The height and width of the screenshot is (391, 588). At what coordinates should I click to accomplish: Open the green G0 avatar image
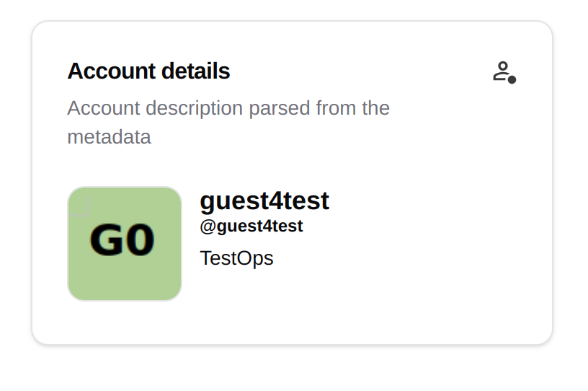[x=125, y=244]
